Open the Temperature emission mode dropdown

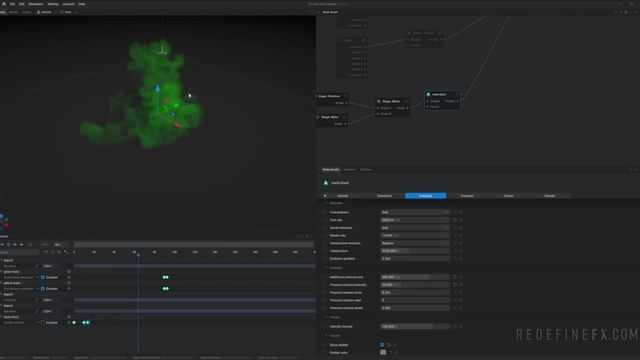click(x=415, y=243)
